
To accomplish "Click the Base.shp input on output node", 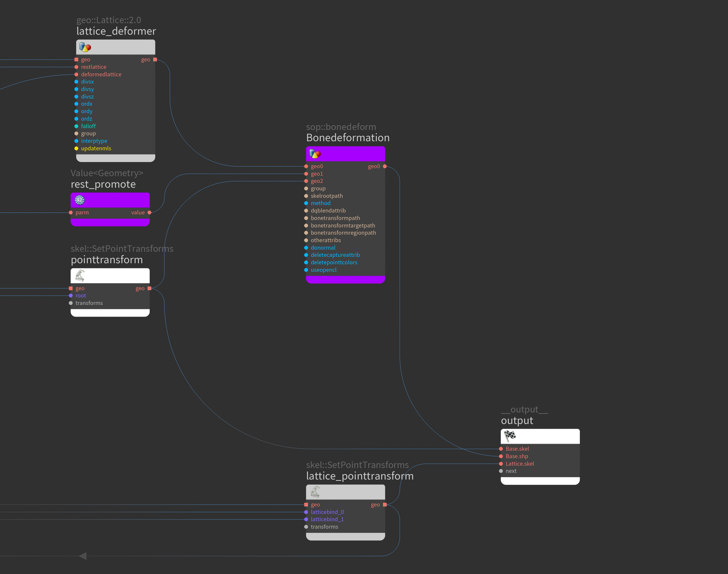I will point(501,456).
